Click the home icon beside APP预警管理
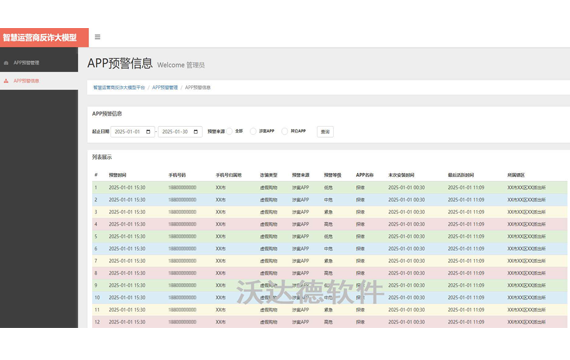The image size is (570, 360). (6, 63)
